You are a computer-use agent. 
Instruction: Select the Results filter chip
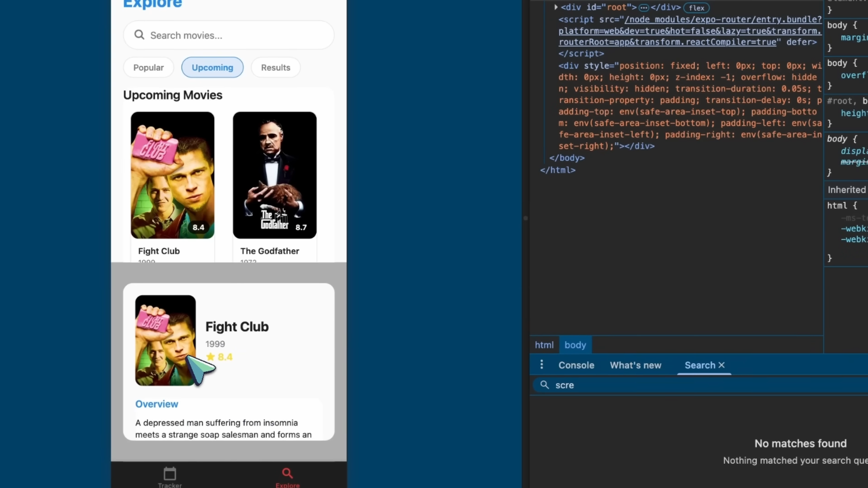click(x=275, y=68)
